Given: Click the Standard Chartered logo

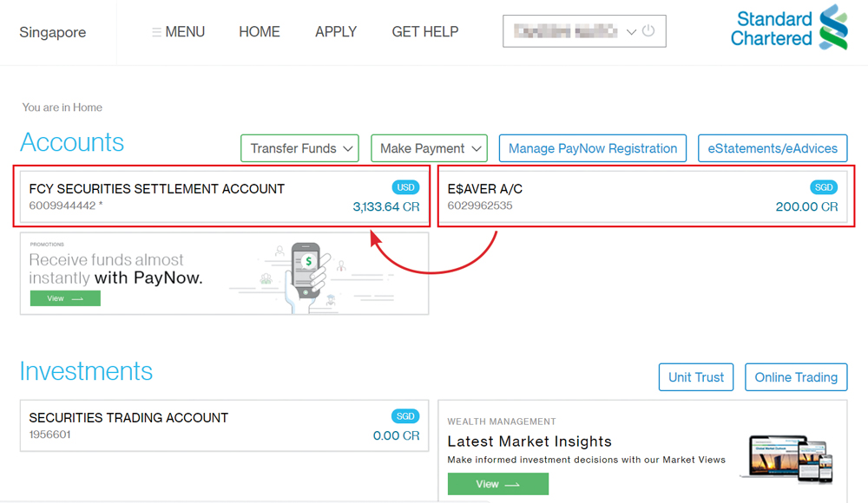Looking at the screenshot, I should pos(788,28).
